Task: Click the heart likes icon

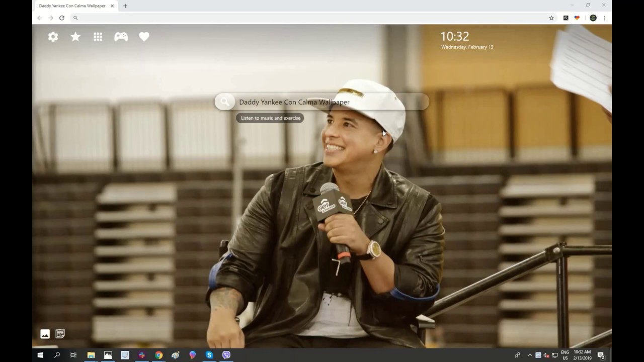Action: [x=144, y=36]
